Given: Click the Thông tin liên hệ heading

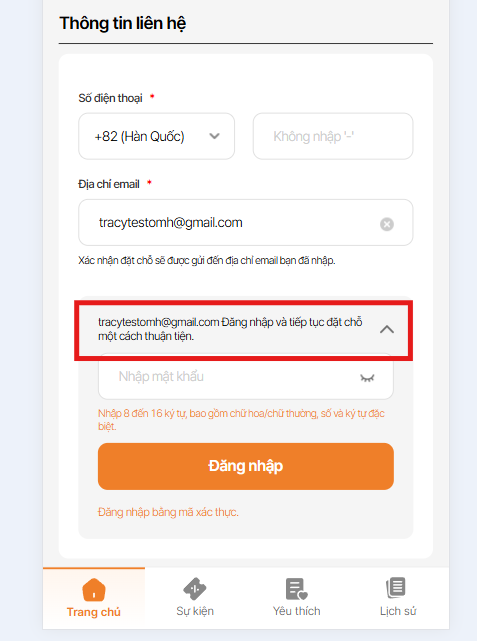Looking at the screenshot, I should click(123, 23).
